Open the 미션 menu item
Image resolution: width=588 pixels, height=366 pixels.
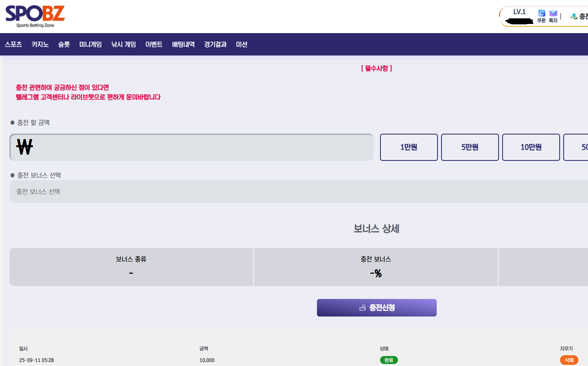coord(242,44)
